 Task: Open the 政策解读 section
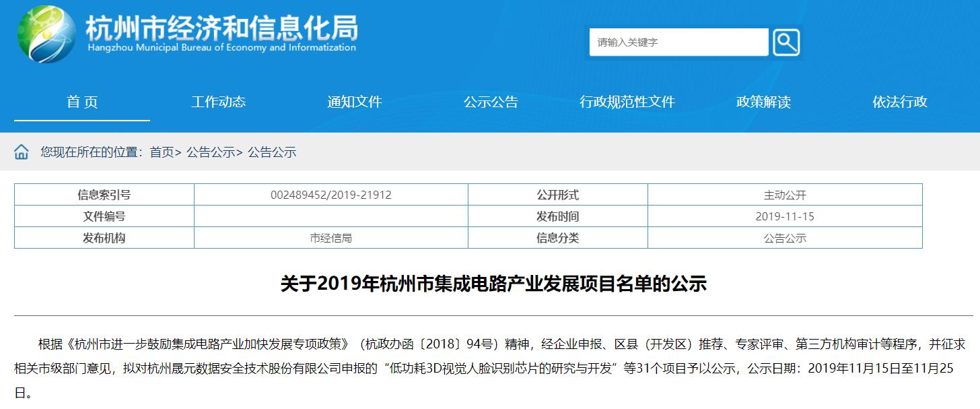point(761,102)
